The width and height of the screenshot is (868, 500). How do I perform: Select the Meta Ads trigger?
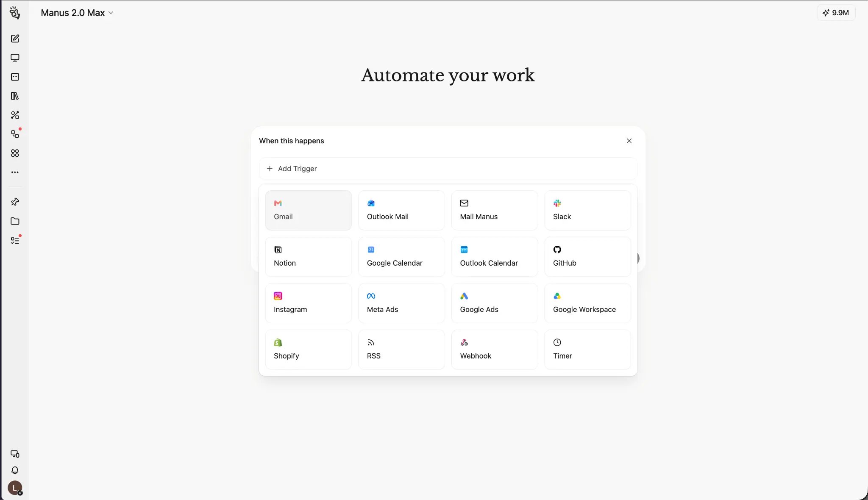click(x=401, y=303)
